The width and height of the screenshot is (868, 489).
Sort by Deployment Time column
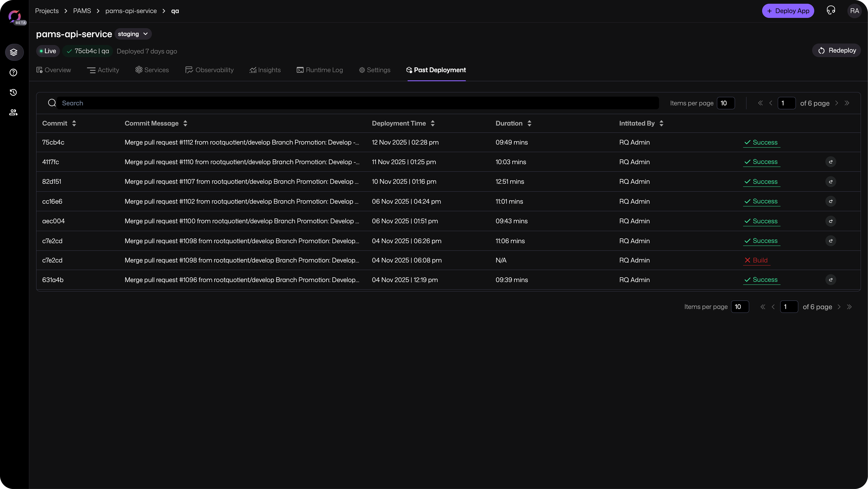(x=433, y=123)
